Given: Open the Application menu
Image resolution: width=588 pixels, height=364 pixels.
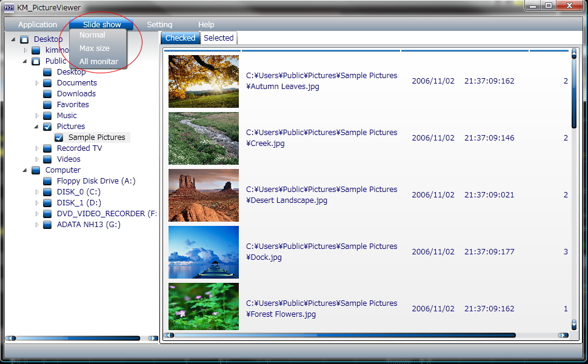Looking at the screenshot, I should click(x=38, y=25).
